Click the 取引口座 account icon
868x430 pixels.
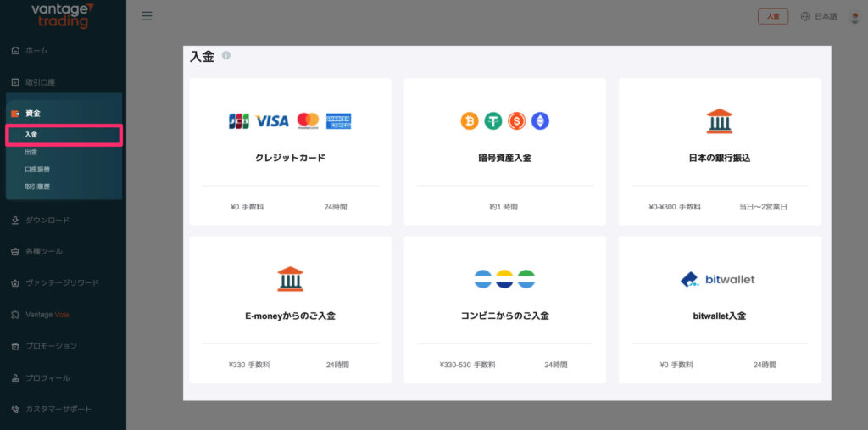(15, 82)
